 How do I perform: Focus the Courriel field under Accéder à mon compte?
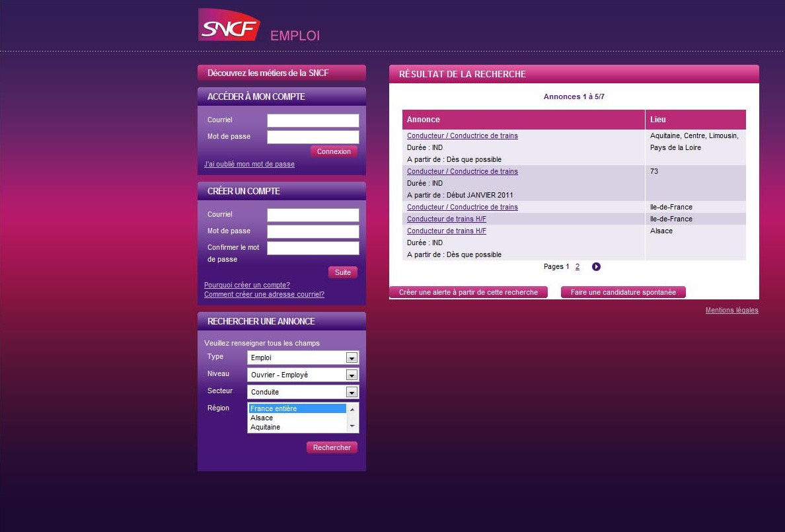click(x=313, y=121)
